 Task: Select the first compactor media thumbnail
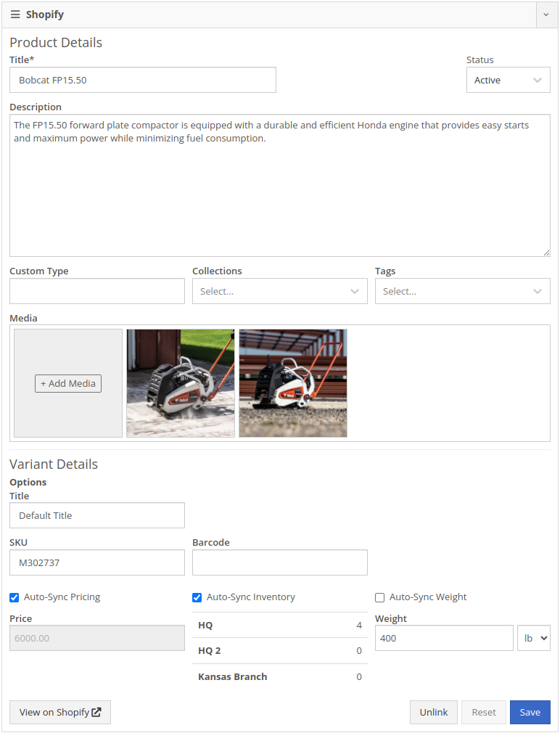coord(181,383)
